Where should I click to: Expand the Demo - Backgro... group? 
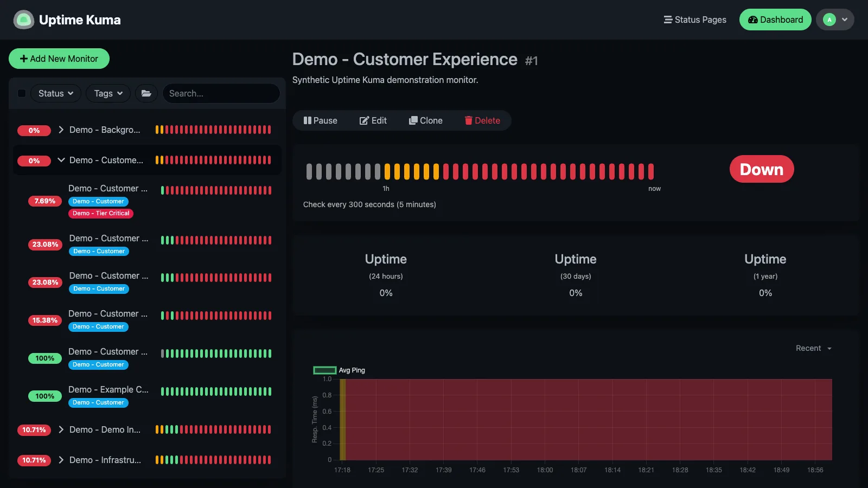click(61, 130)
